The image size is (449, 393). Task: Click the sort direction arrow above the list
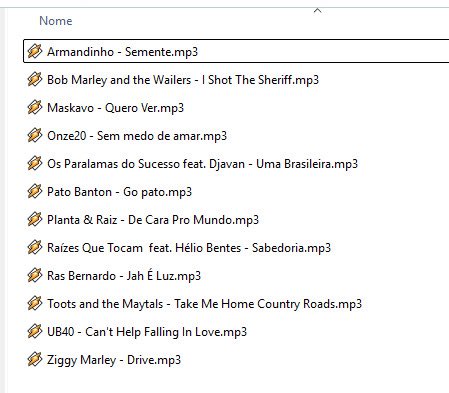click(x=317, y=11)
